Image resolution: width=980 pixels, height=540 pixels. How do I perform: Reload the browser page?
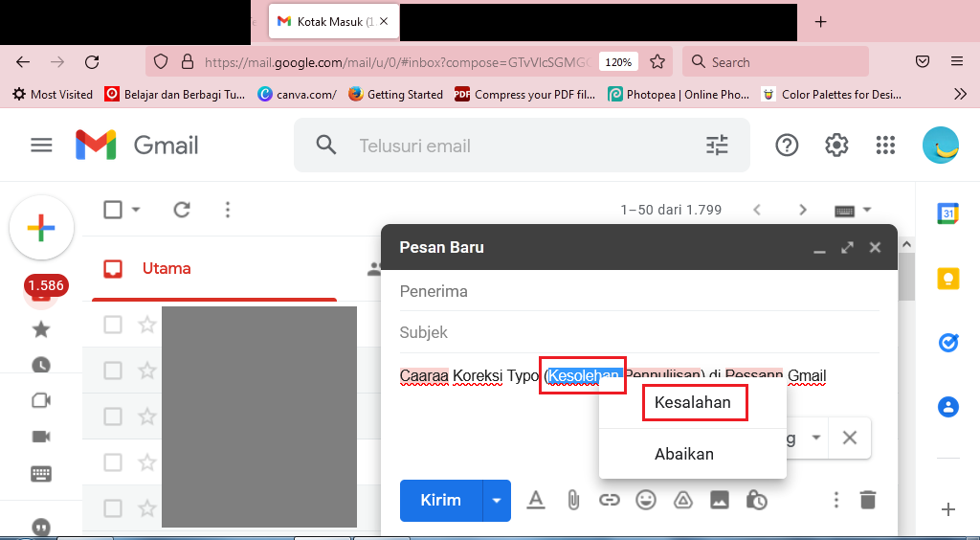coord(92,62)
